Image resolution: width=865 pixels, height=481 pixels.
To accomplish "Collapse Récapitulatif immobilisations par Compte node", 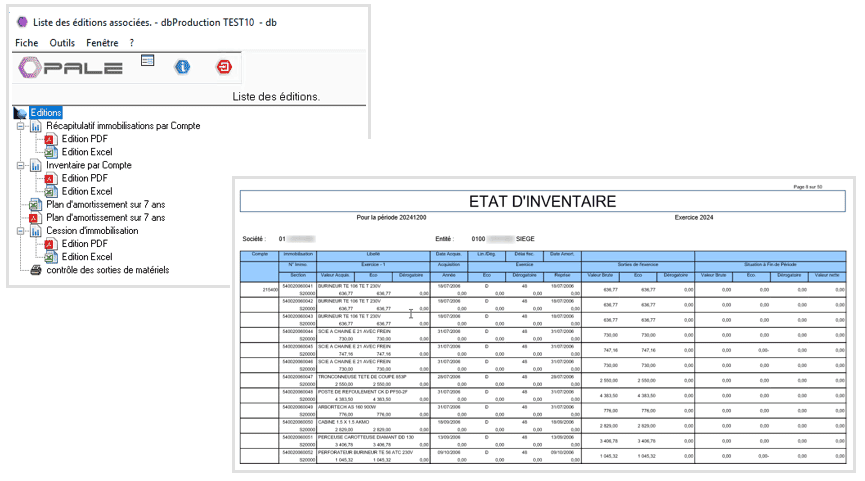I will 20,126.
